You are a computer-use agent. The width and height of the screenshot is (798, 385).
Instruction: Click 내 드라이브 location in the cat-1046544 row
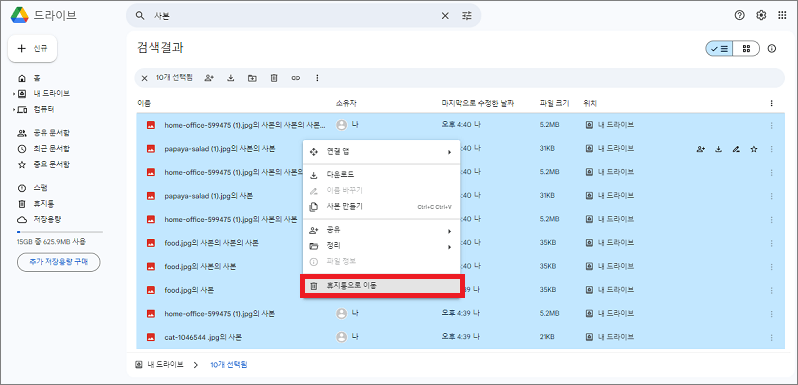coord(610,337)
